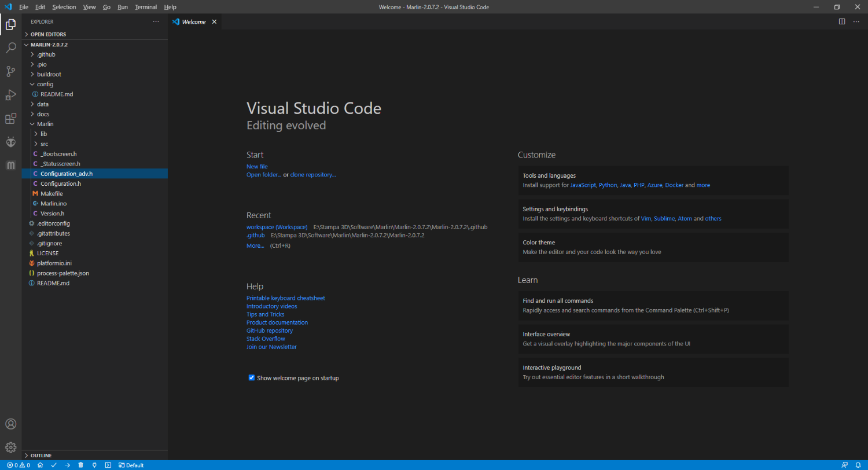Open the PlatformIO alien icon panel
The height and width of the screenshot is (470, 868).
10,142
